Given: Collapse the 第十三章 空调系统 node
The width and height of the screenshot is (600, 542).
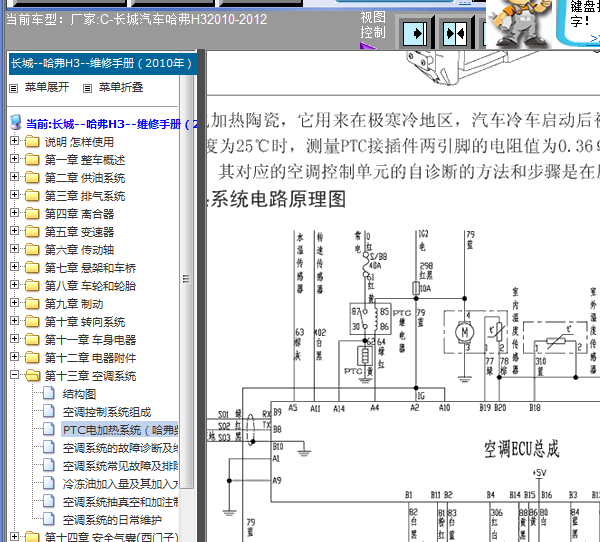Looking at the screenshot, I should (14, 375).
